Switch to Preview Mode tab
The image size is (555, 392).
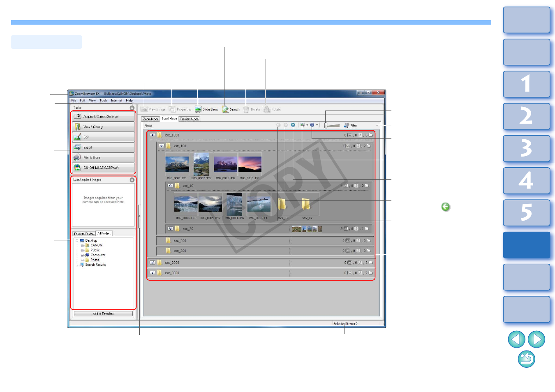(189, 119)
